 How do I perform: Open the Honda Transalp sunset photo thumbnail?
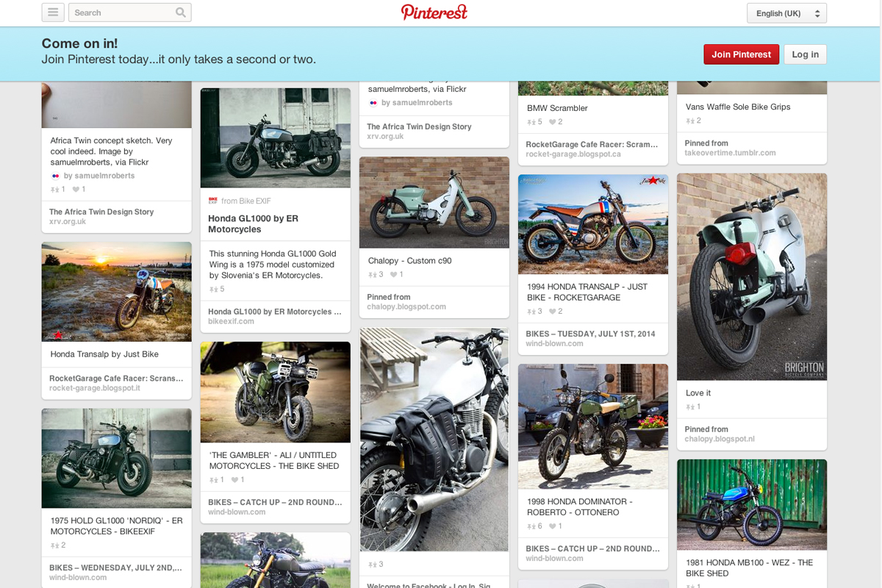point(117,292)
